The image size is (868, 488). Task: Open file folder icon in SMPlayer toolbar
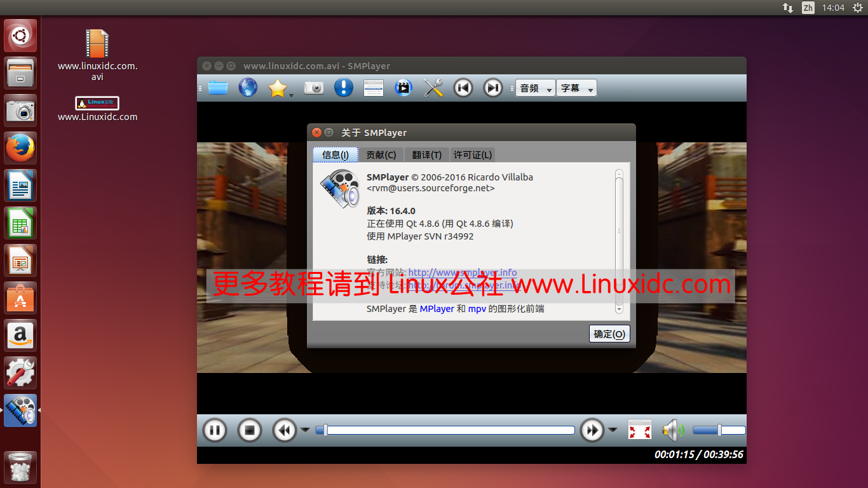click(217, 88)
